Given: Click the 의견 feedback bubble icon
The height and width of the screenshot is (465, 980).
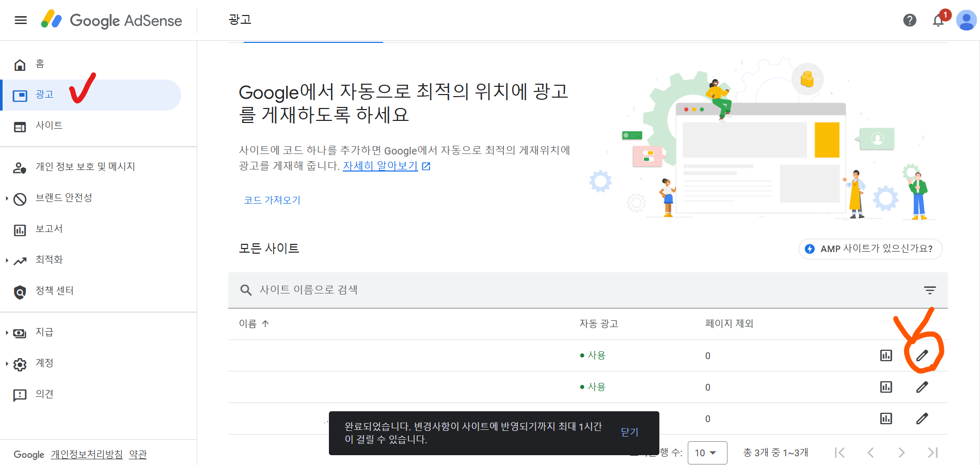Looking at the screenshot, I should (x=20, y=395).
